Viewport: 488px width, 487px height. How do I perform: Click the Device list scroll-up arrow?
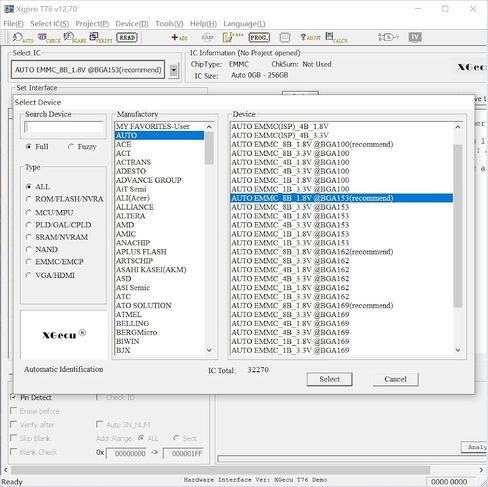coord(458,127)
